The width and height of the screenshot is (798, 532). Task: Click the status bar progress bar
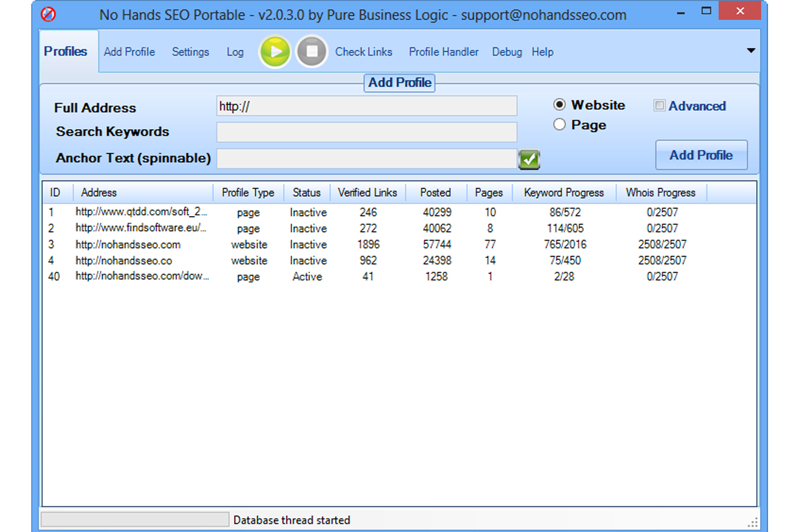[x=134, y=520]
